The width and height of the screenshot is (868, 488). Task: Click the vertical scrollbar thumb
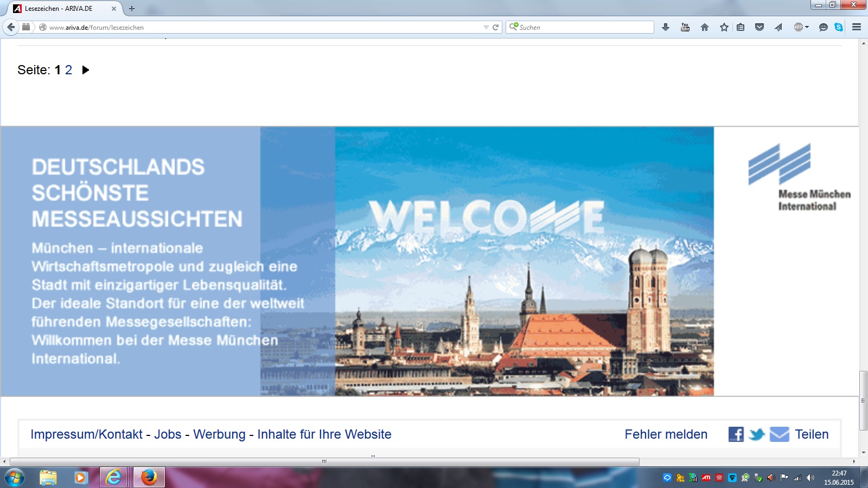pyautogui.click(x=863, y=401)
